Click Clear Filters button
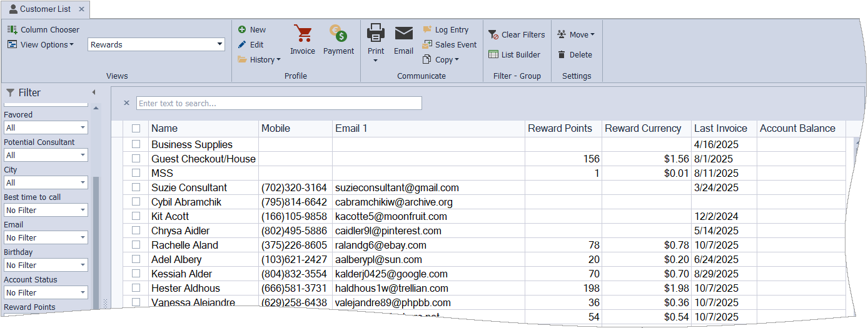The image size is (868, 328). [517, 35]
